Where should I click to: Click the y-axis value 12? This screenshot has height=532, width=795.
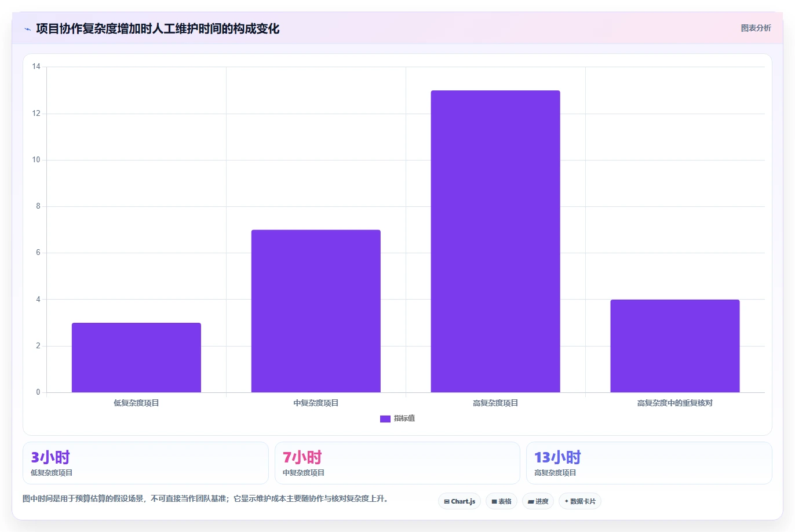click(x=37, y=114)
